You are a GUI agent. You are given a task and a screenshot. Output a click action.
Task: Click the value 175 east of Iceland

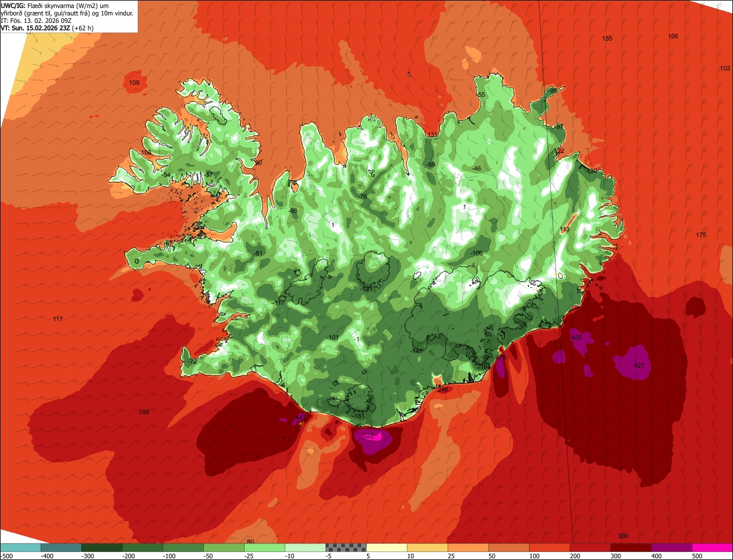click(x=701, y=235)
